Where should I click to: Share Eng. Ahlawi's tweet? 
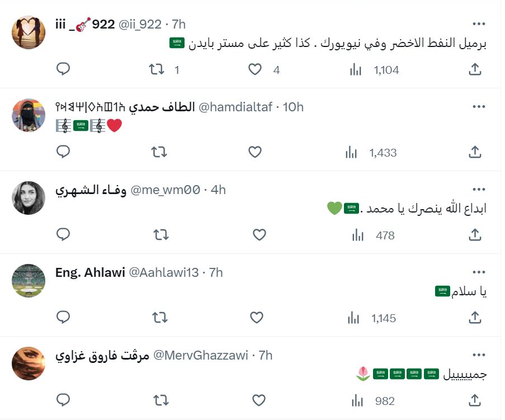(475, 317)
